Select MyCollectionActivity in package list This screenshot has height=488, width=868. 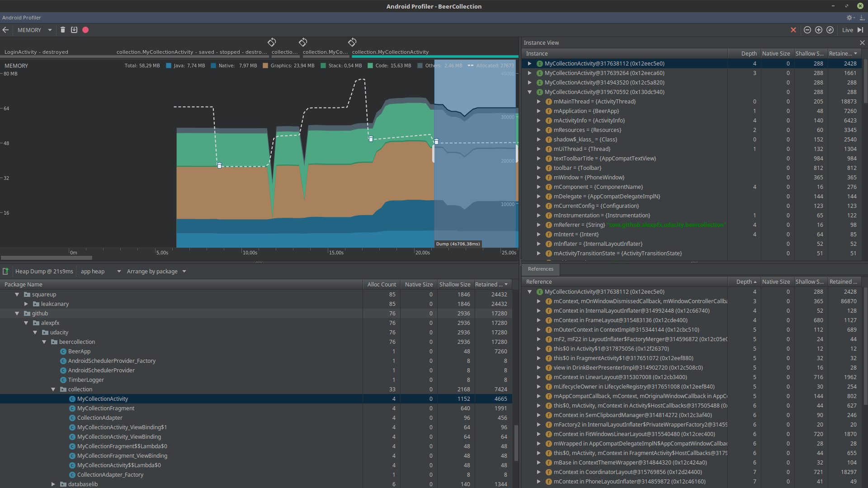[103, 399]
